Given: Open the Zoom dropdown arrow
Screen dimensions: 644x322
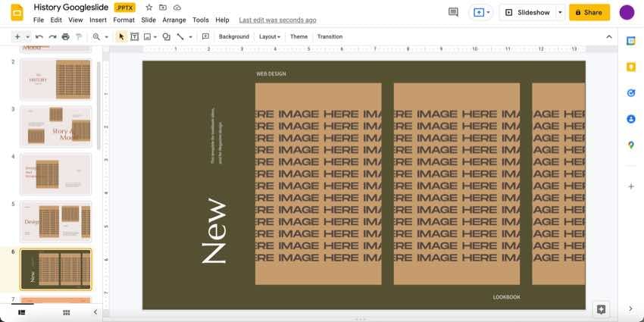Looking at the screenshot, I should coord(106,36).
